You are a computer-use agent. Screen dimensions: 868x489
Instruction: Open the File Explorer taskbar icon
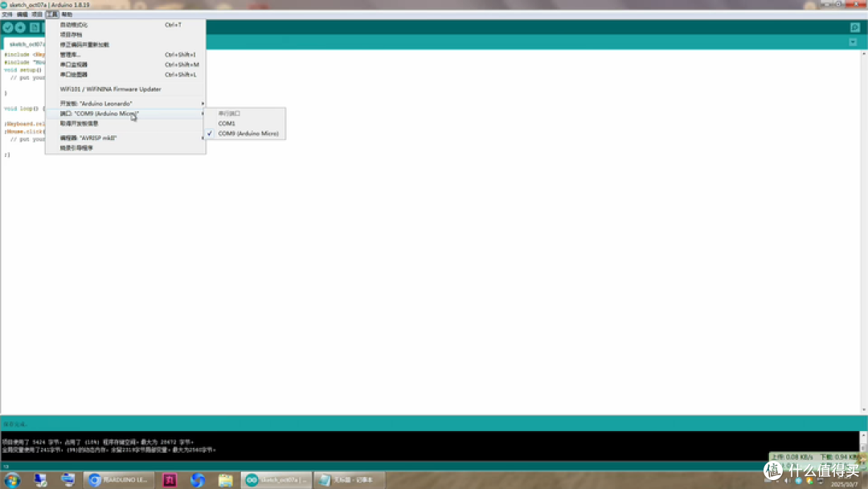(x=225, y=480)
